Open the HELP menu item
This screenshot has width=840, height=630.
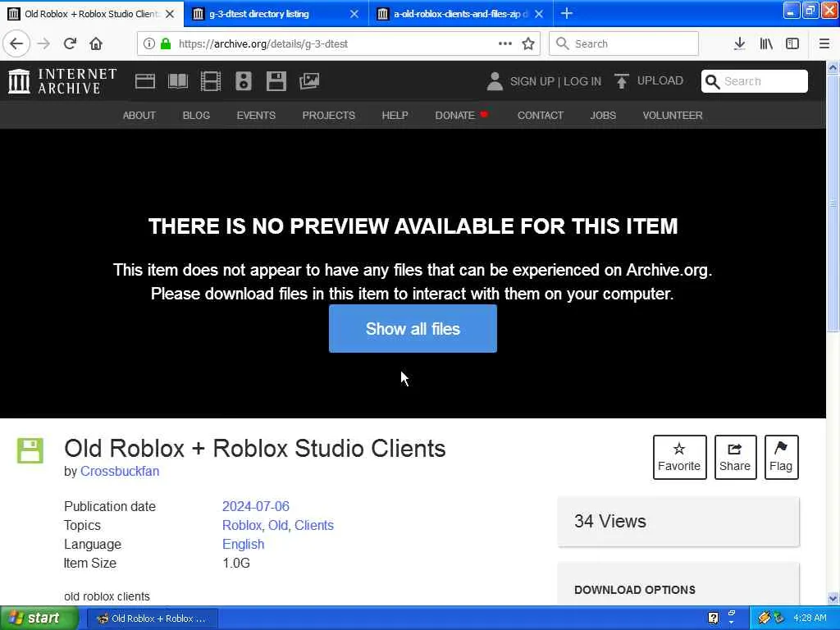[x=395, y=115]
